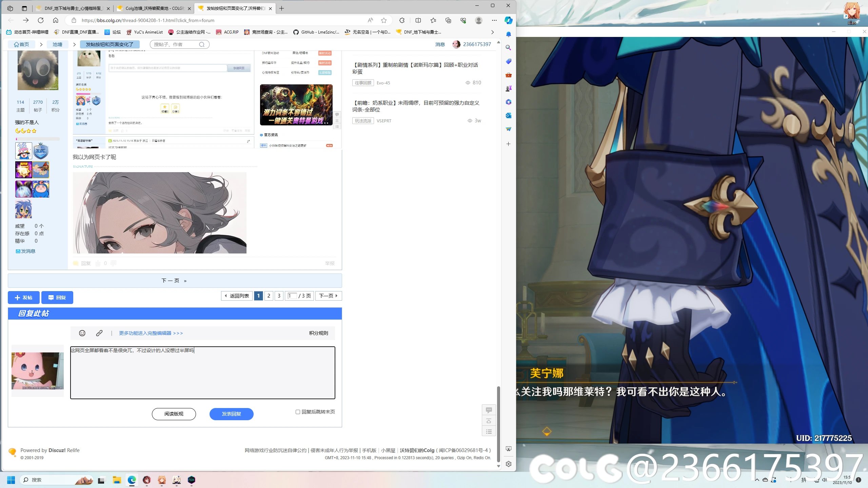868x488 pixels.
Task: Check the 回复后跳转末页 checkbox
Action: click(298, 412)
